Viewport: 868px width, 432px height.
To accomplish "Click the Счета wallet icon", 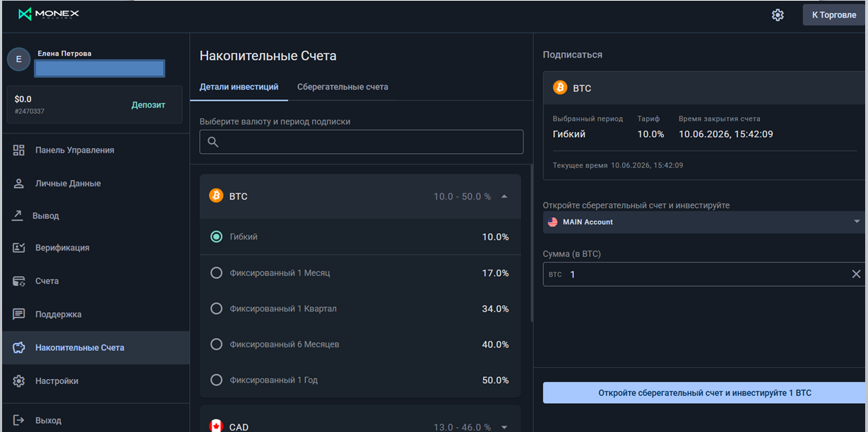I will pyautogui.click(x=19, y=281).
